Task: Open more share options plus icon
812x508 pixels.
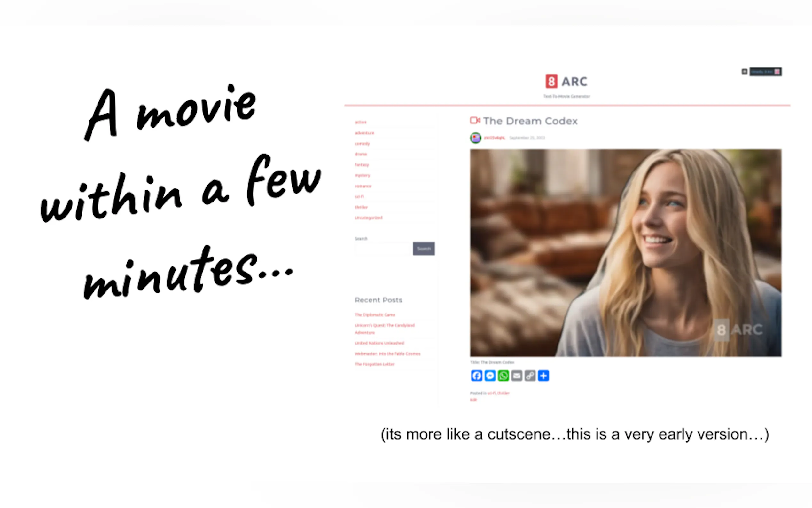Action: [543, 376]
